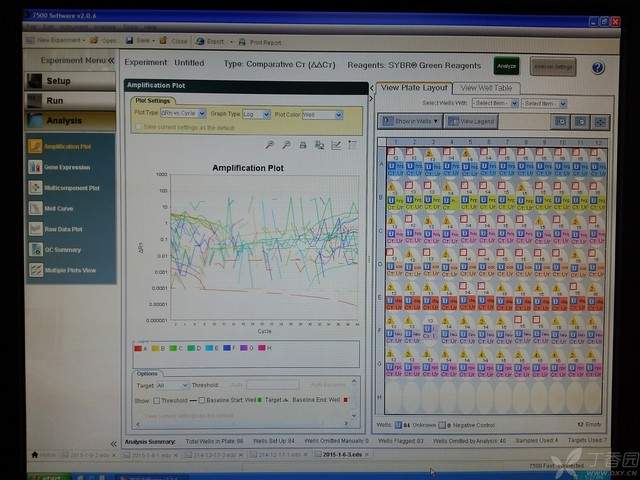Click the Print Report printer icon
The image size is (640, 480).
pyautogui.click(x=242, y=42)
